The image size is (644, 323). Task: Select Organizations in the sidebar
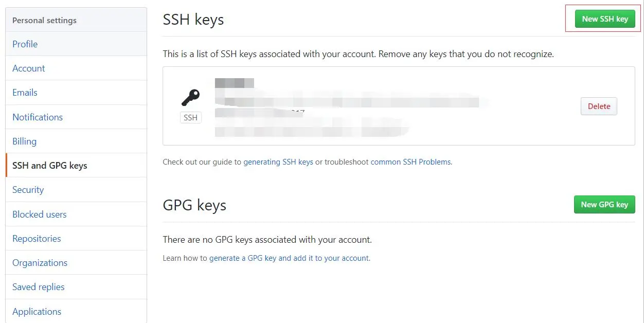[x=76, y=263]
